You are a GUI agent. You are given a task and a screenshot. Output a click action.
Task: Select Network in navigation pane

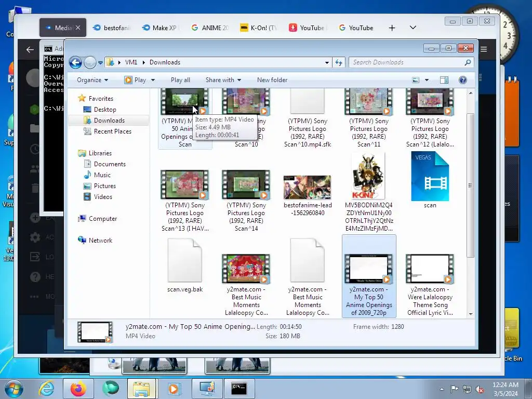pos(100,240)
